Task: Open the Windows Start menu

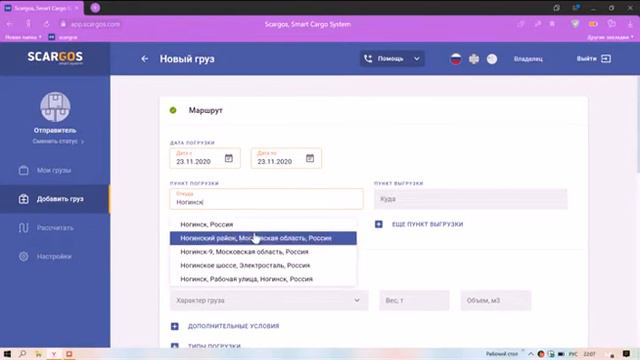Action: [x=7, y=354]
